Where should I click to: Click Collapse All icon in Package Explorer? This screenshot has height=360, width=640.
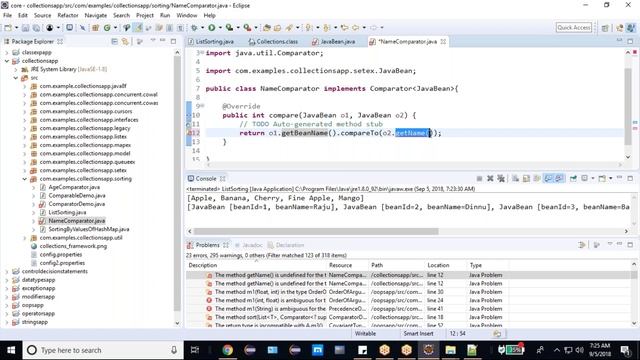pyautogui.click(x=114, y=42)
